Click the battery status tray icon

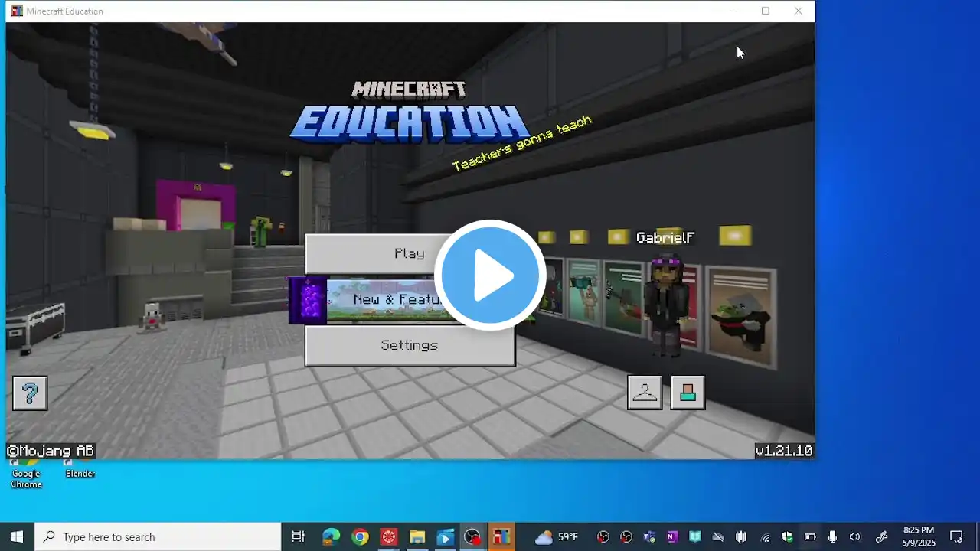coord(810,536)
